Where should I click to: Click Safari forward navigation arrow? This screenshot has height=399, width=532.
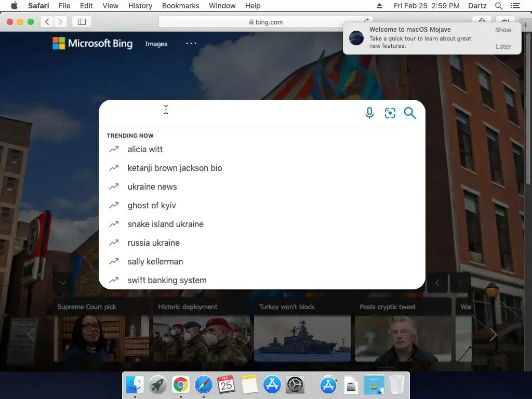60,22
